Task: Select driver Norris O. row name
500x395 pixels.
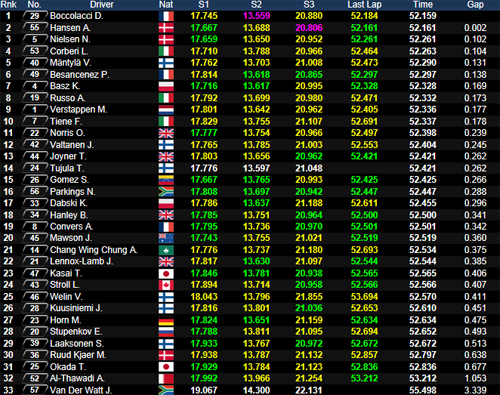Action: tap(67, 133)
